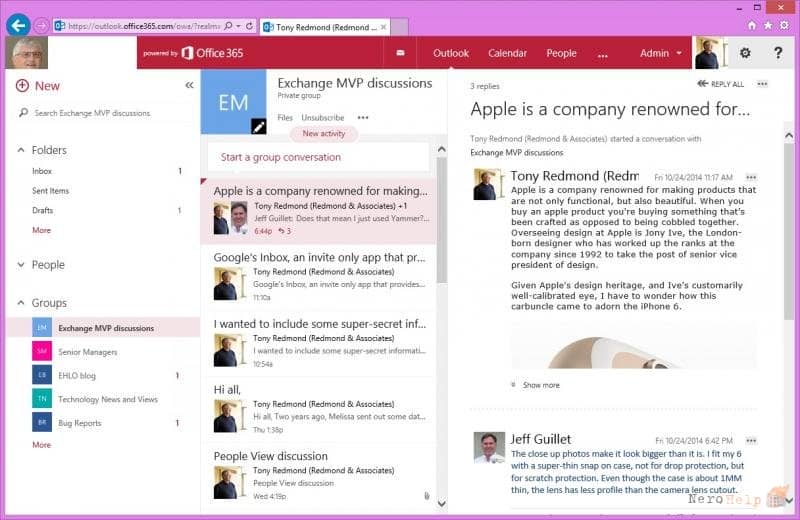The height and width of the screenshot is (520, 800).
Task: Select the Tony Redmond browser tab
Action: click(x=325, y=27)
